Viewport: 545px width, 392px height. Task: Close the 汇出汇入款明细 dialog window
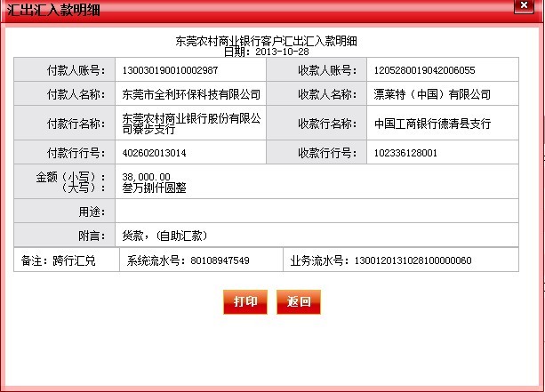[x=524, y=5]
